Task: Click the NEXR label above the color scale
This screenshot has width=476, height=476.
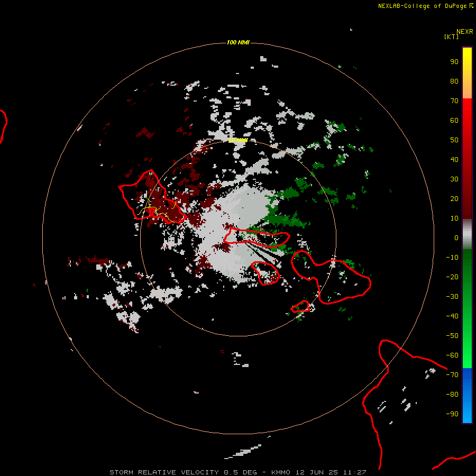Action: coord(465,32)
